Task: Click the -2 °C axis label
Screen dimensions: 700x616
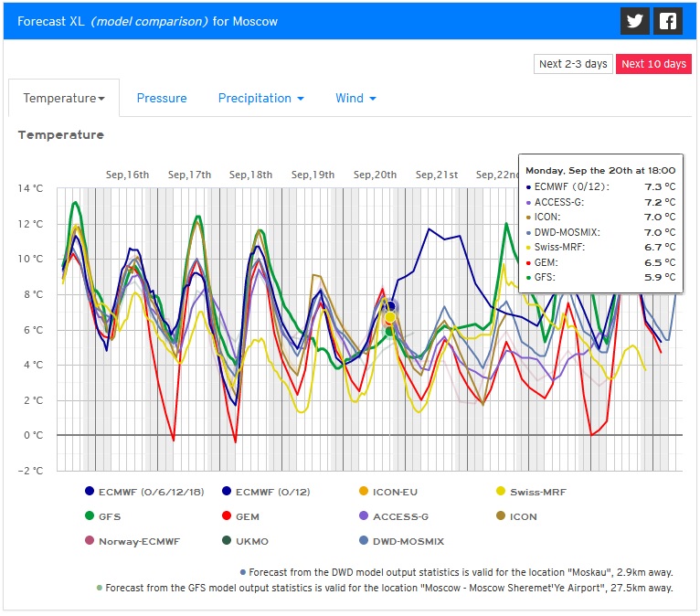Action: pos(30,471)
